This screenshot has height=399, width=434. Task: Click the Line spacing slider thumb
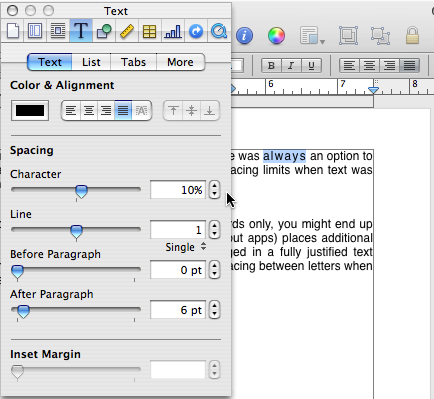(x=77, y=231)
